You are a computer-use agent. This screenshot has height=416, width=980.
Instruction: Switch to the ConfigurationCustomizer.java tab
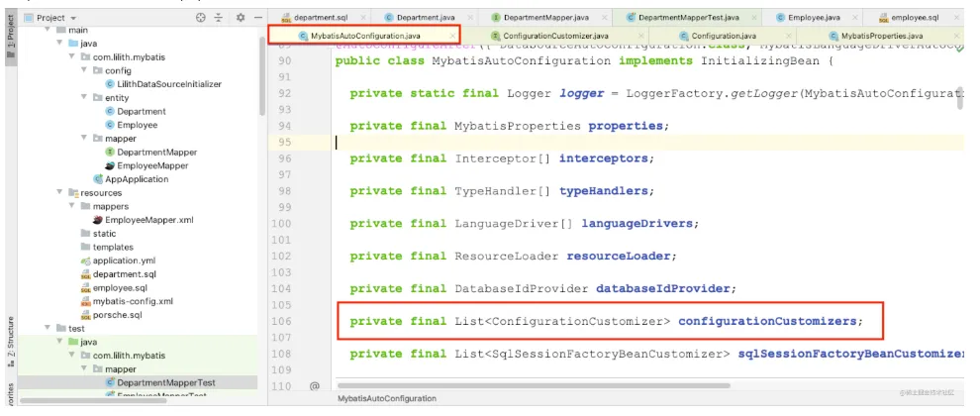click(x=555, y=36)
